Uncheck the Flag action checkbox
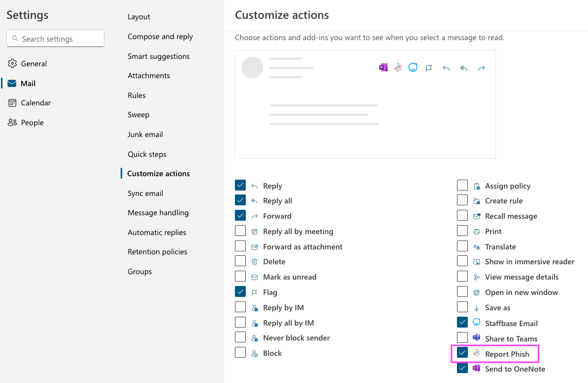Image resolution: width=588 pixels, height=383 pixels. click(240, 292)
